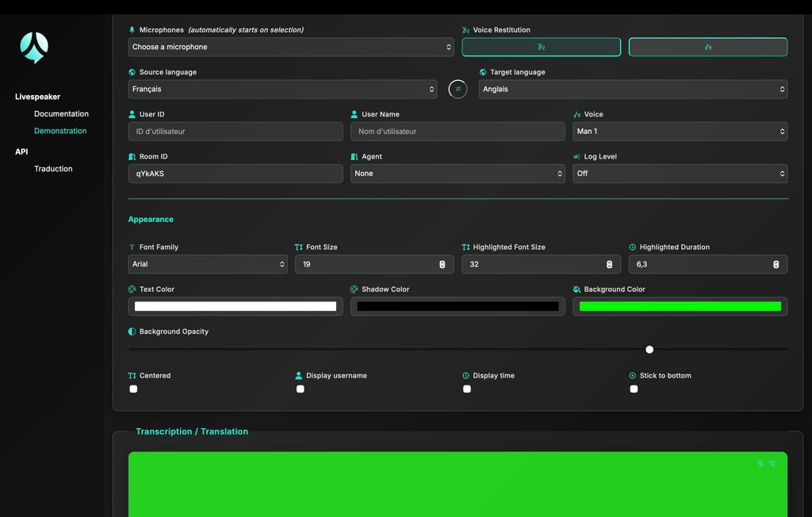The image size is (812, 517).
Task: Click the person icon beside User Name
Action: [354, 114]
